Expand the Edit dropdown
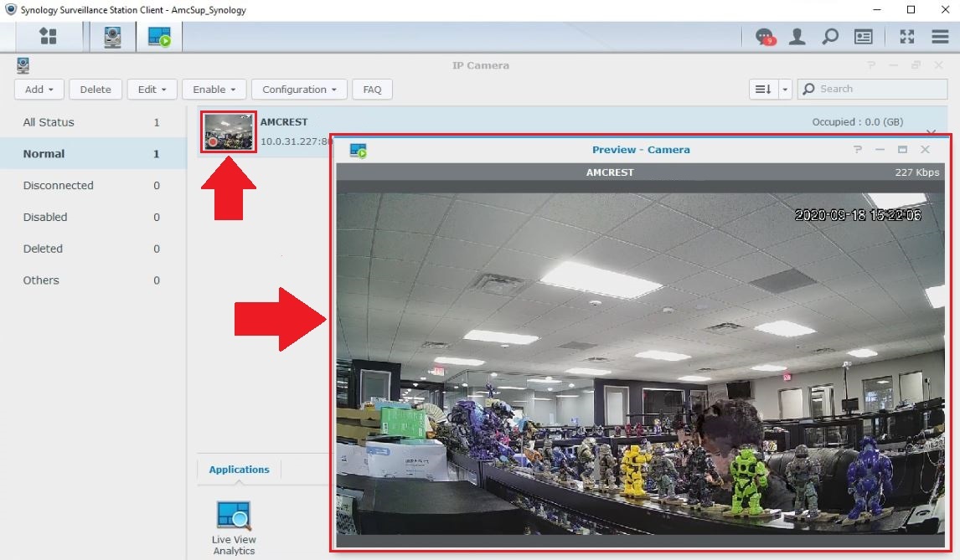The image size is (960, 560). [x=152, y=90]
